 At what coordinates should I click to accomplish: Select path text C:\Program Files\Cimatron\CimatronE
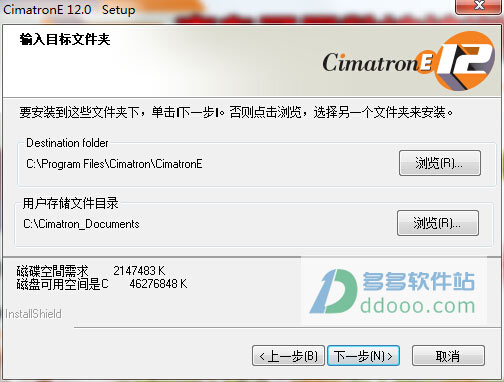point(114,164)
